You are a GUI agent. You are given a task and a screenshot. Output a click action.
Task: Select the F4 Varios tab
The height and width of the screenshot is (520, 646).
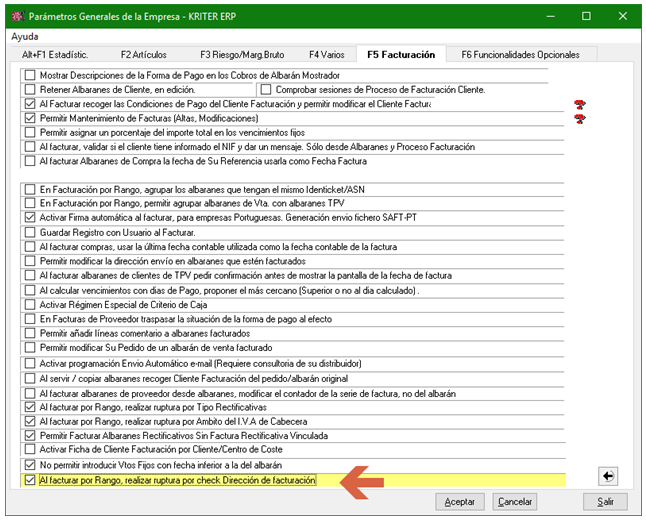tap(327, 54)
